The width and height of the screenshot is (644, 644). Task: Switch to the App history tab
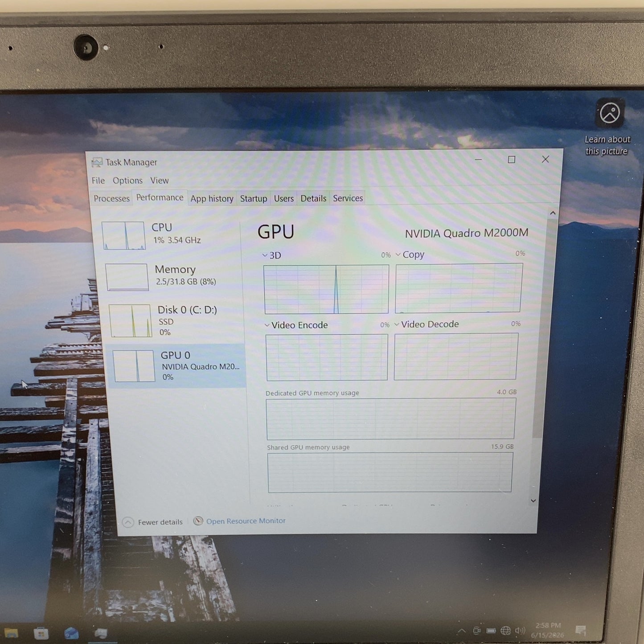(212, 198)
